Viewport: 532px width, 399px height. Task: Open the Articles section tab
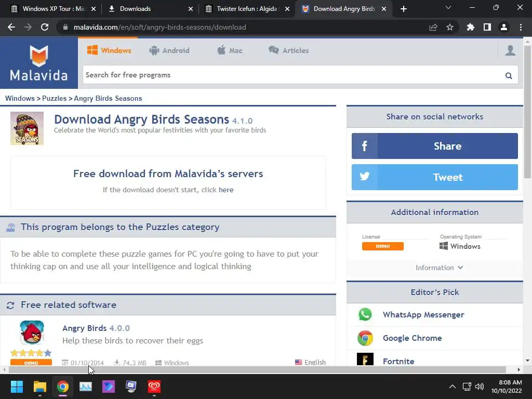(288, 50)
